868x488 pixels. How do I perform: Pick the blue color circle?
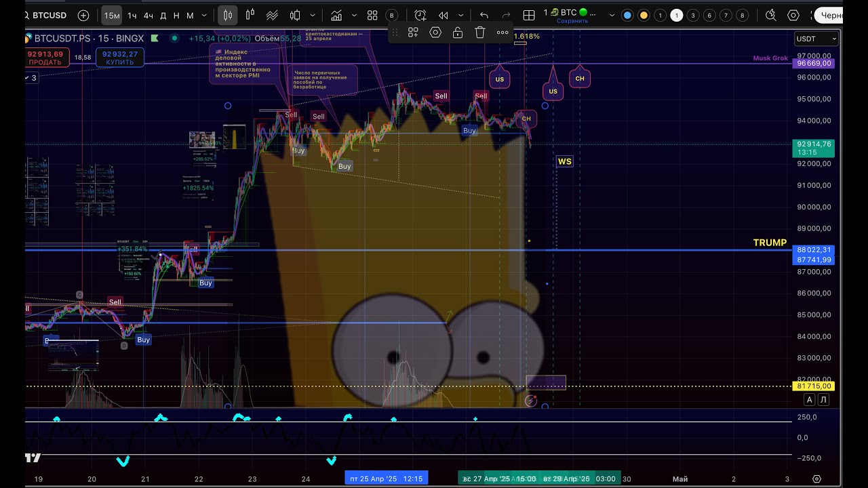tap(627, 15)
